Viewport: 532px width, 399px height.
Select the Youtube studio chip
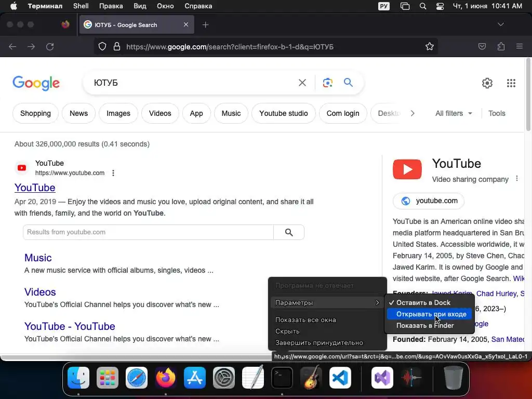pyautogui.click(x=283, y=113)
